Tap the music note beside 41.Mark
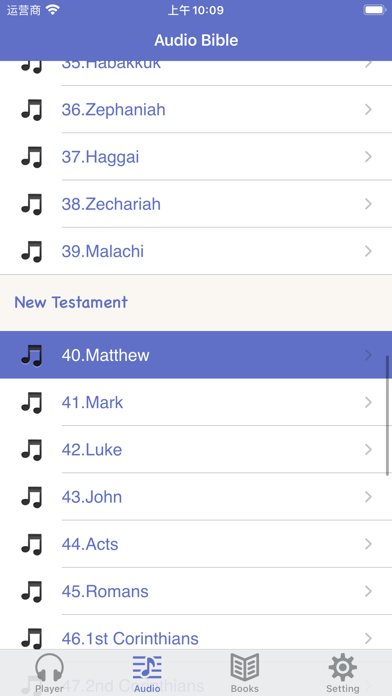392x696 pixels. [x=32, y=403]
